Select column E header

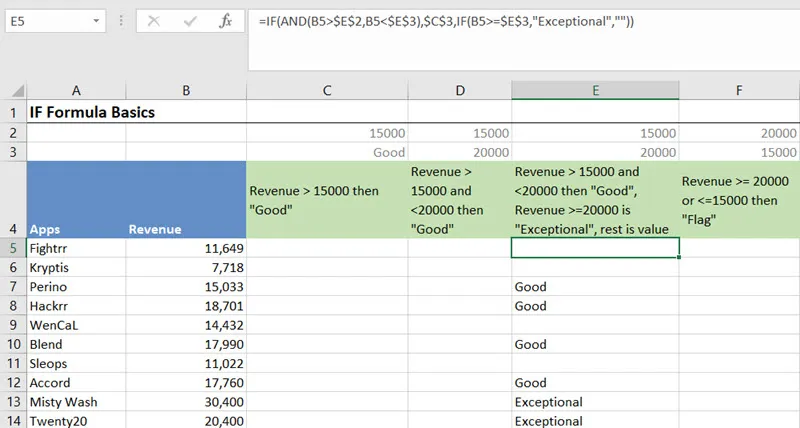[x=595, y=91]
